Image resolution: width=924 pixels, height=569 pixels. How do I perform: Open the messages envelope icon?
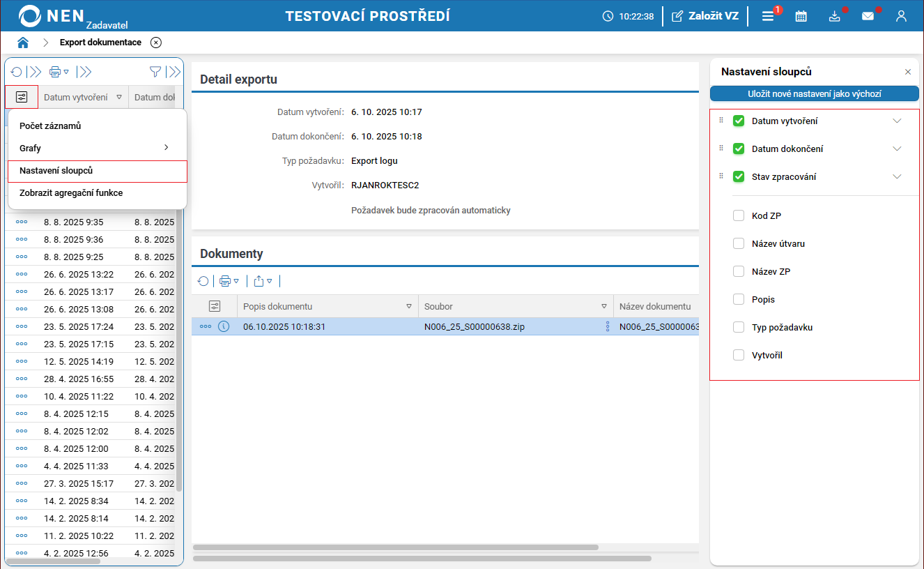[x=868, y=16]
